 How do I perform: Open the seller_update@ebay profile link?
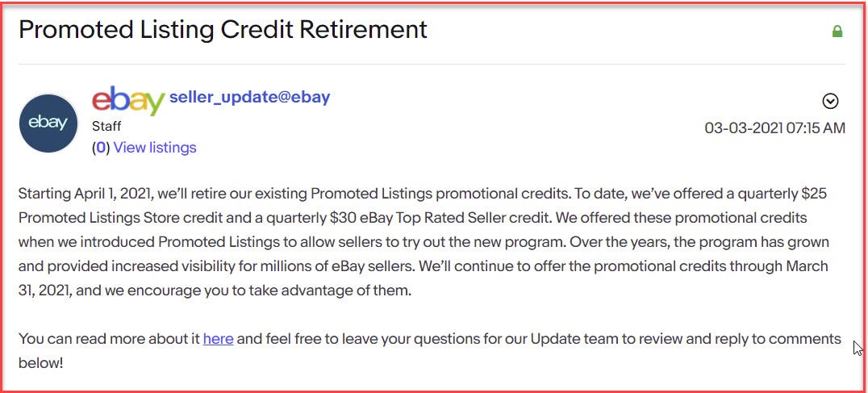coord(249,98)
